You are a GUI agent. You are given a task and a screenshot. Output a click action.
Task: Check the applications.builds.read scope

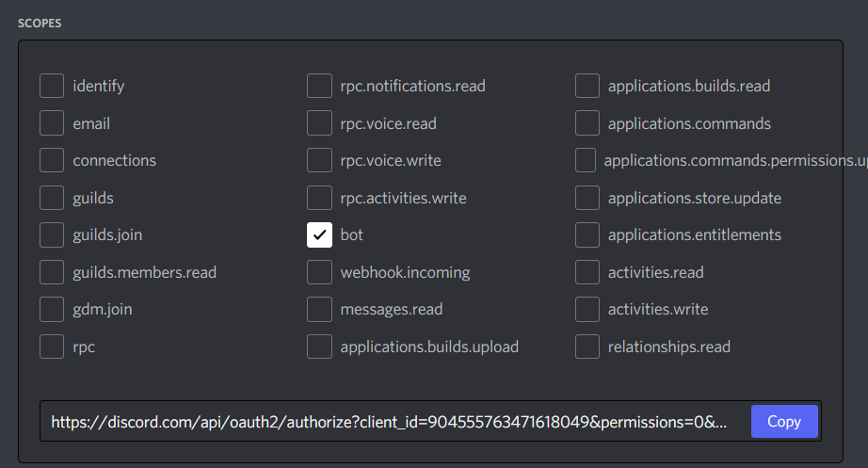tap(587, 86)
